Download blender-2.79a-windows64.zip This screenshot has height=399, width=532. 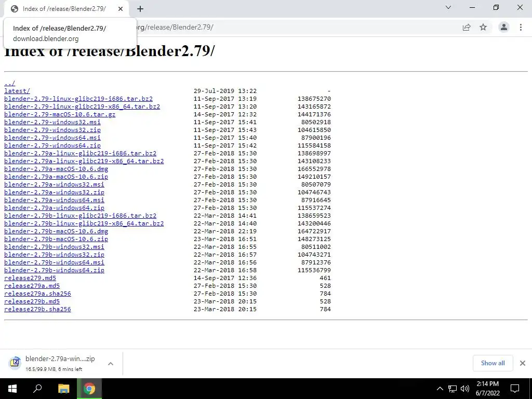coord(54,208)
